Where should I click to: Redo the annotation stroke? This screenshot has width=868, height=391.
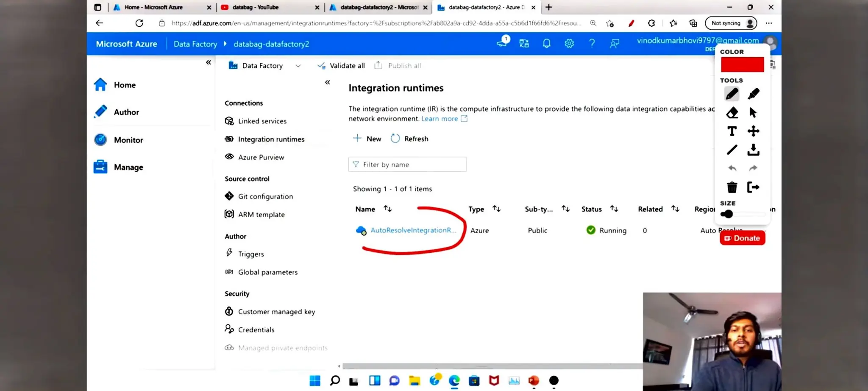tap(753, 168)
